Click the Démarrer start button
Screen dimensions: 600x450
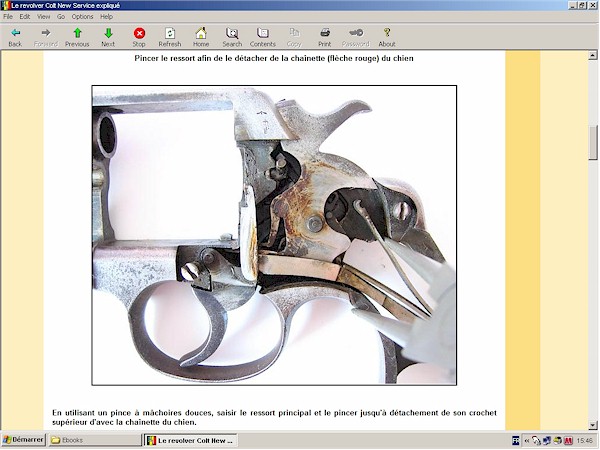click(x=23, y=440)
